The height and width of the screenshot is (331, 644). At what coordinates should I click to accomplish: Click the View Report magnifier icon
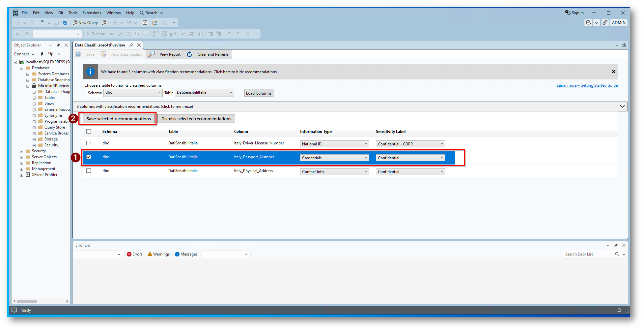point(152,54)
